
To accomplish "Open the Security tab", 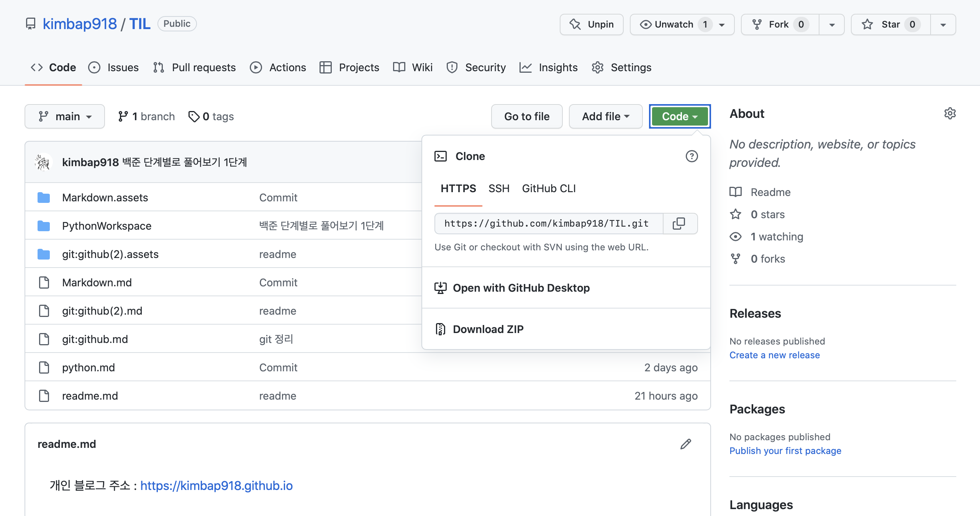I will click(476, 67).
